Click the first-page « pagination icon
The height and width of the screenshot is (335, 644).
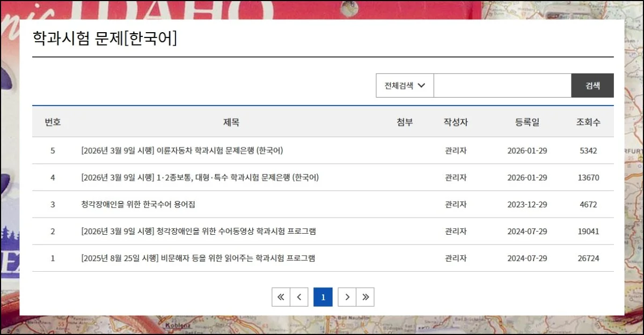280,296
